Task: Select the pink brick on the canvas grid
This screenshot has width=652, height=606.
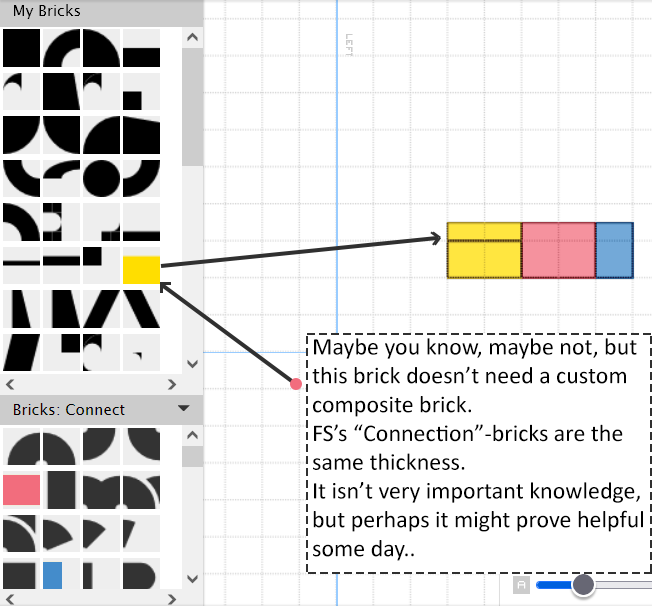Action: point(558,250)
